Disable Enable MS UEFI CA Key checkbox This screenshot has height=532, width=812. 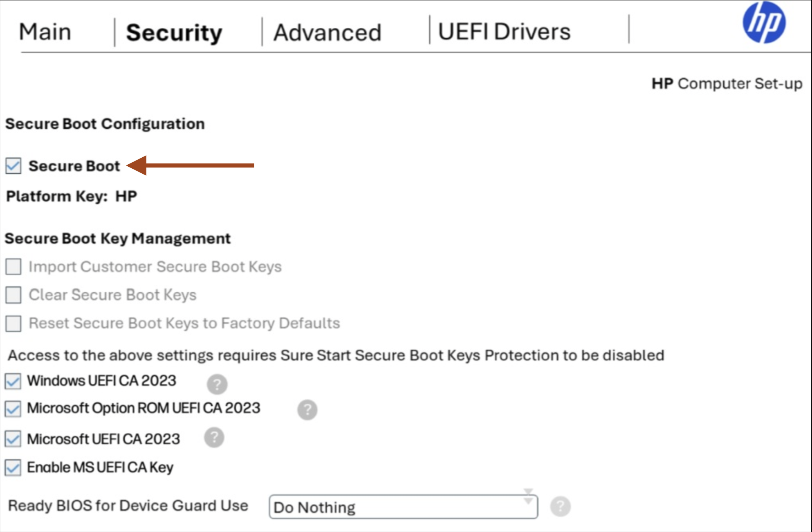tap(13, 467)
